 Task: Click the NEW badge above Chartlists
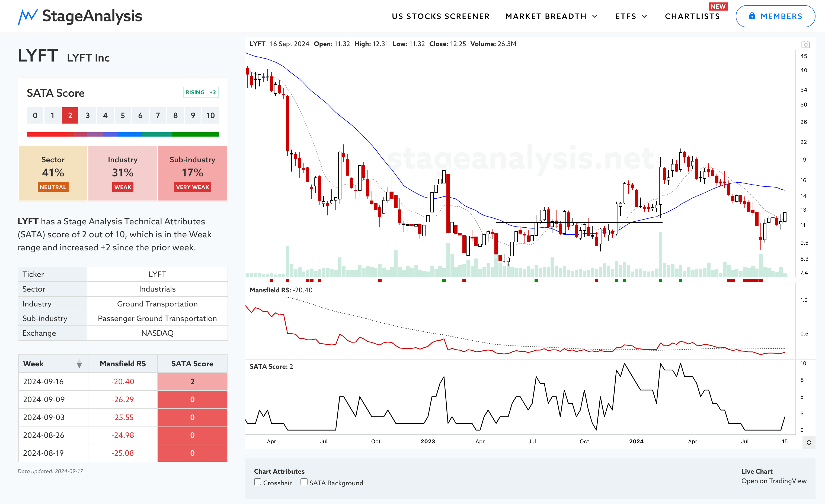[x=718, y=6]
